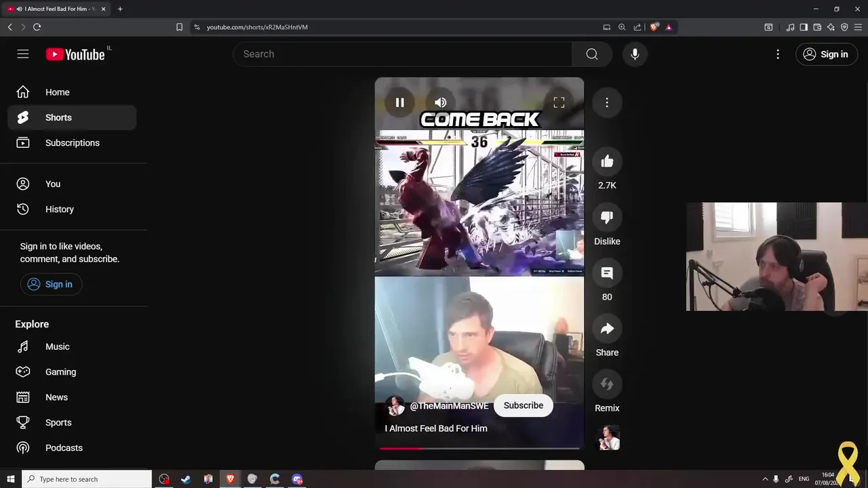Image resolution: width=868 pixels, height=488 pixels.
Task: Reload the page
Action: (37, 27)
